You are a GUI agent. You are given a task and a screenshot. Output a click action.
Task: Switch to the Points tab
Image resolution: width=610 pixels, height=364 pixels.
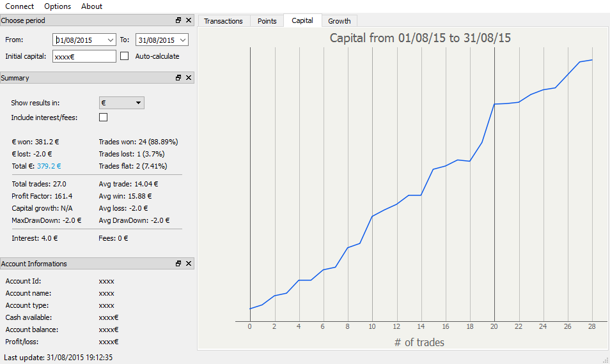point(267,21)
